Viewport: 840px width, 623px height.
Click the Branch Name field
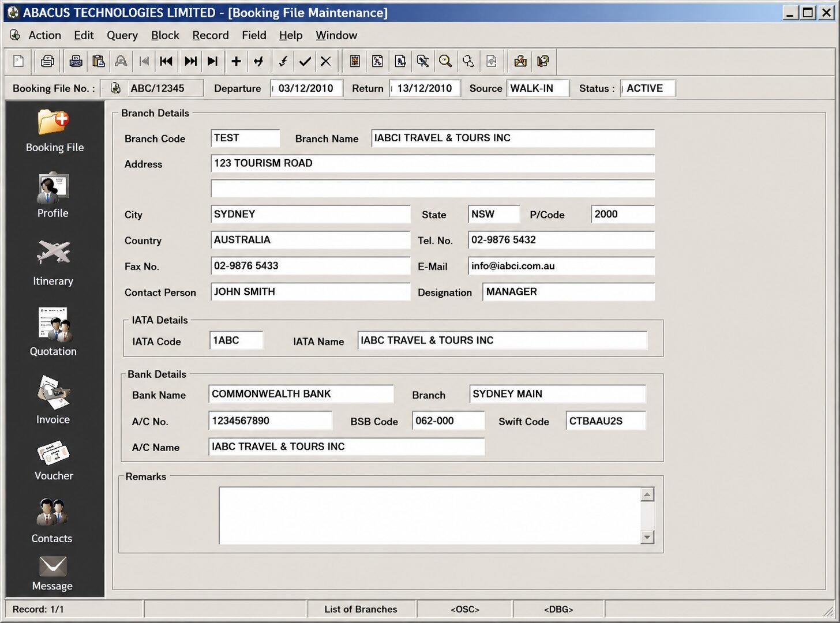point(513,138)
